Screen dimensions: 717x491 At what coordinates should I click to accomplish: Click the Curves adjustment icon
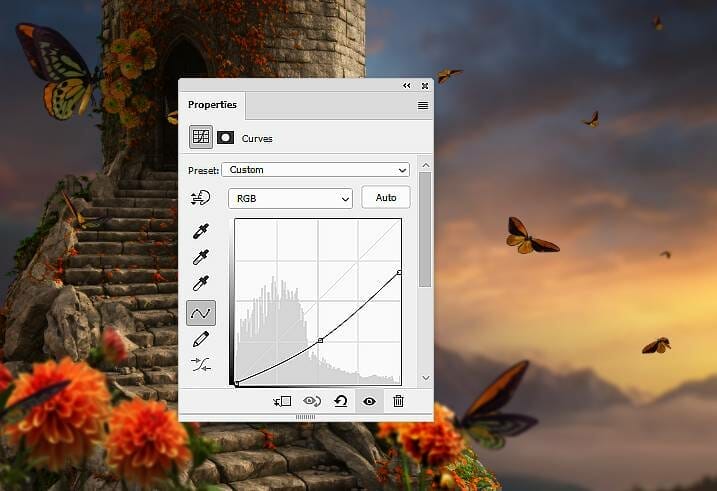pos(201,137)
